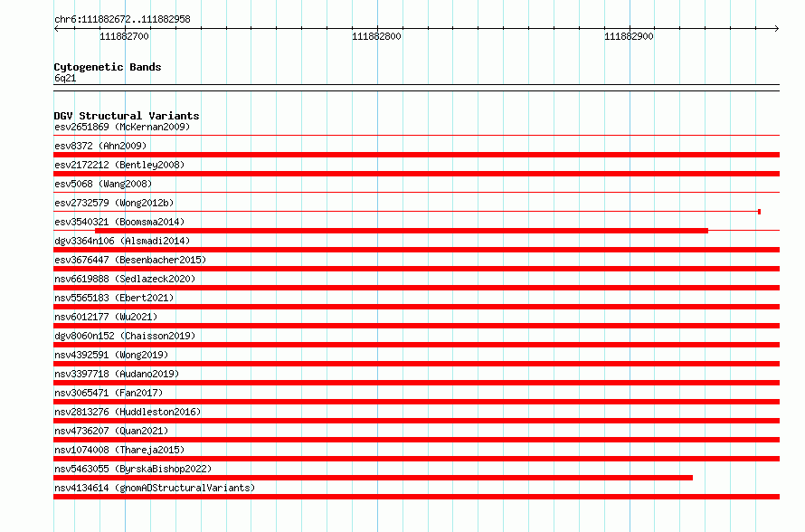
Task: Open variant nsv3397718 (Audano2019)
Action: click(117, 374)
